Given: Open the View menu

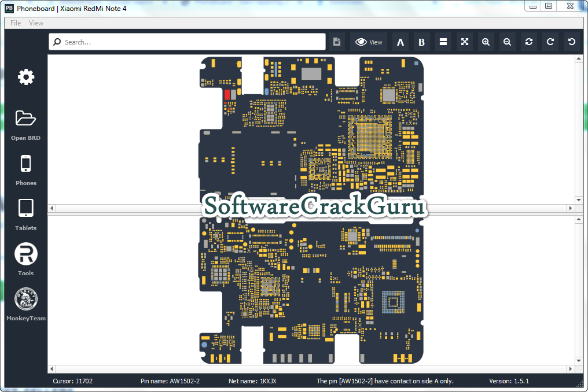Looking at the screenshot, I should tap(36, 23).
